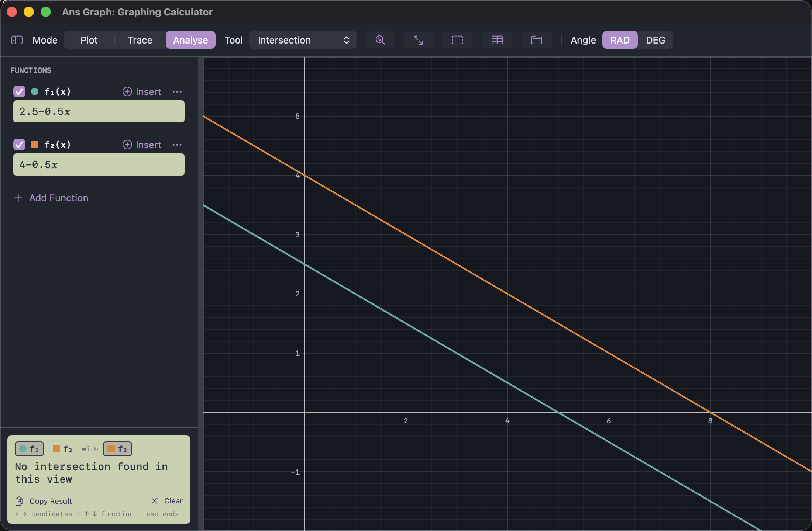Click the Tool label in toolbar
This screenshot has height=531, width=812.
tap(234, 40)
